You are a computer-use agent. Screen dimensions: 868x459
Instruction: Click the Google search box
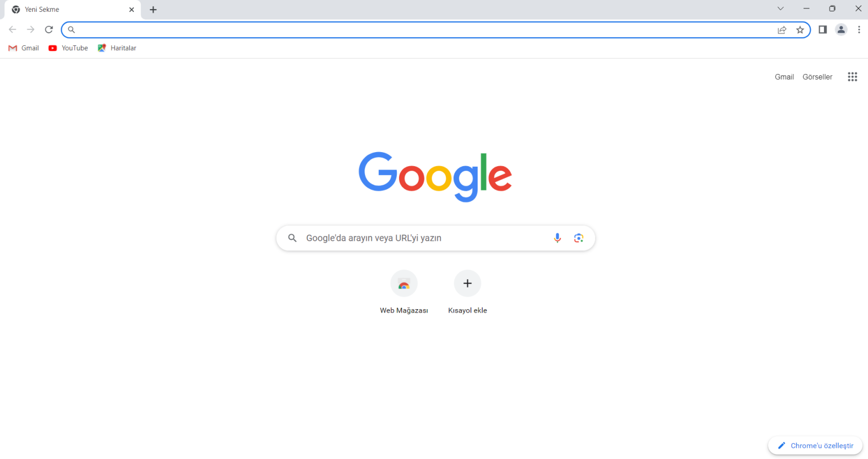[436, 238]
